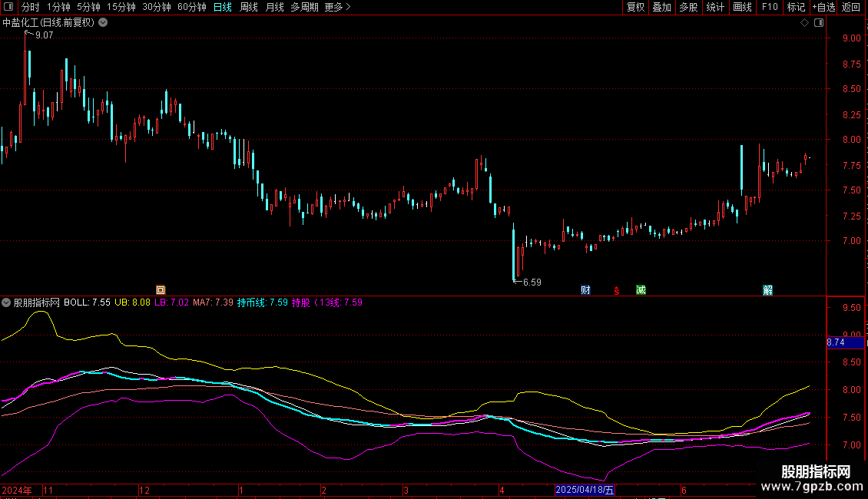Click the 9.07 high price label
This screenshot has height=499, width=868.
[x=45, y=35]
